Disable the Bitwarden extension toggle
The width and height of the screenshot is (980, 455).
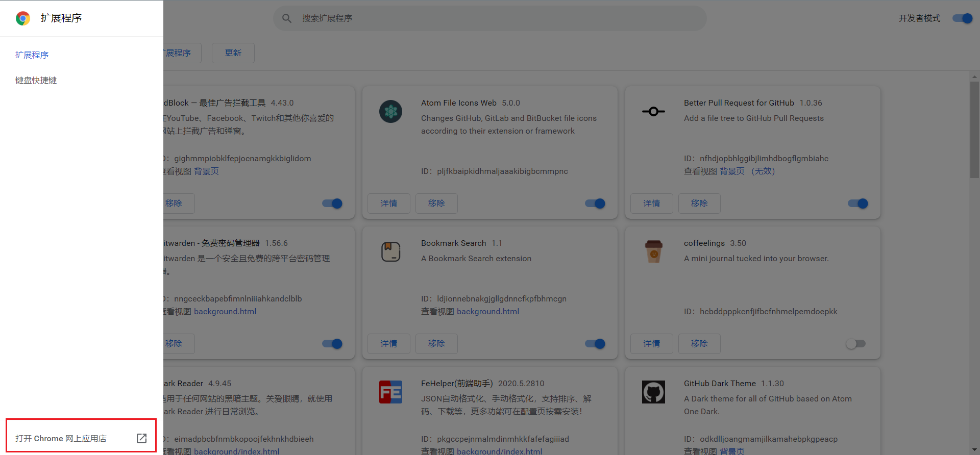[x=332, y=344]
